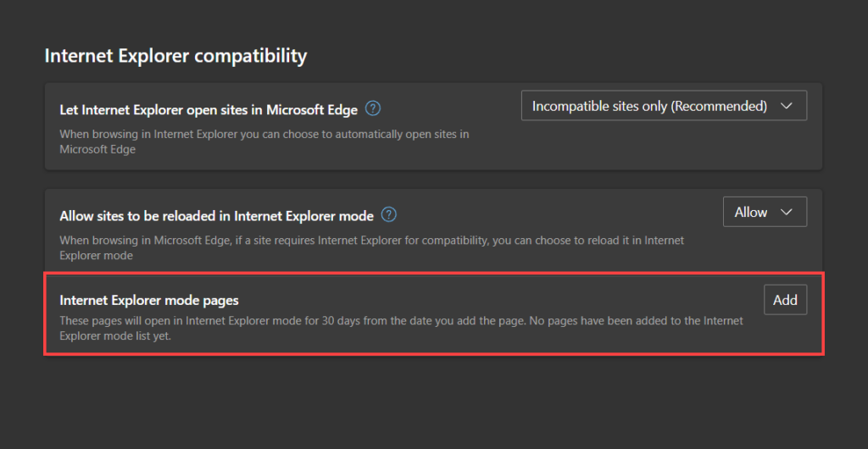The image size is (868, 449).
Task: Select the "Internet Explorer compatibility" heading
Action: click(x=175, y=56)
